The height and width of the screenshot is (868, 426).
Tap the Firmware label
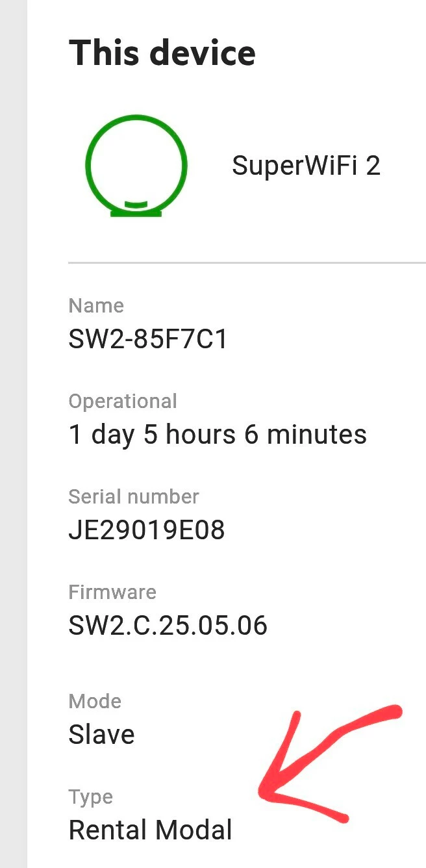112,592
